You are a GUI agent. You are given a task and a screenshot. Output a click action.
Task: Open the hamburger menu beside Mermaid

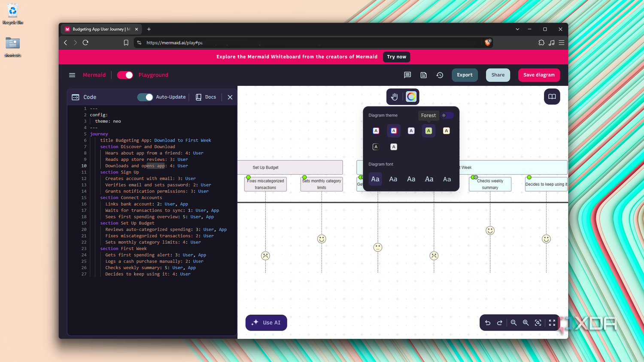point(72,75)
